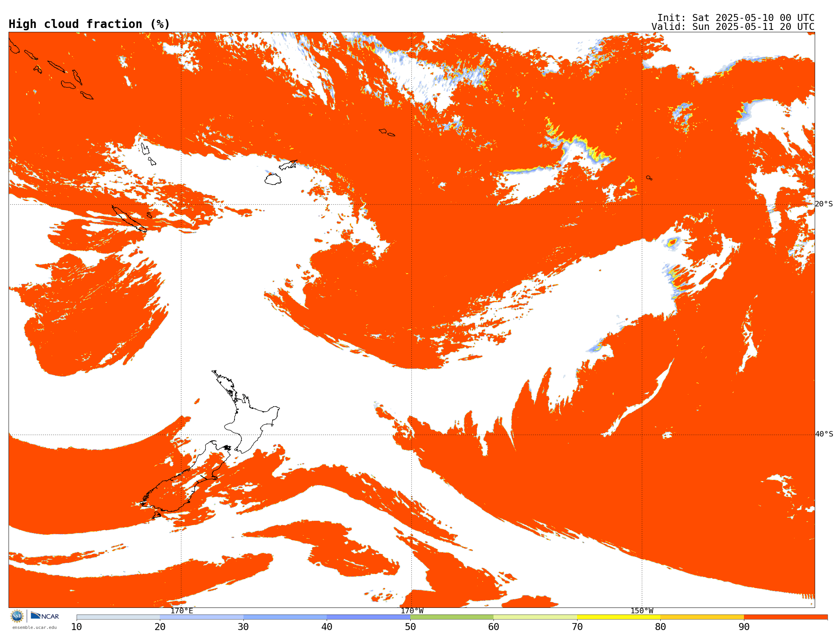Click the colorbar tick label 70
This screenshot has height=632, width=840.
point(577,627)
